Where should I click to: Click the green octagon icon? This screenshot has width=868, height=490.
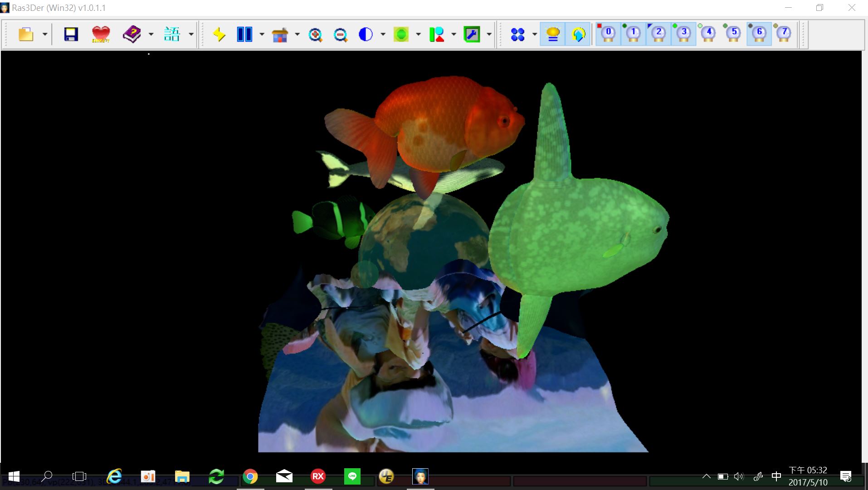coord(401,34)
